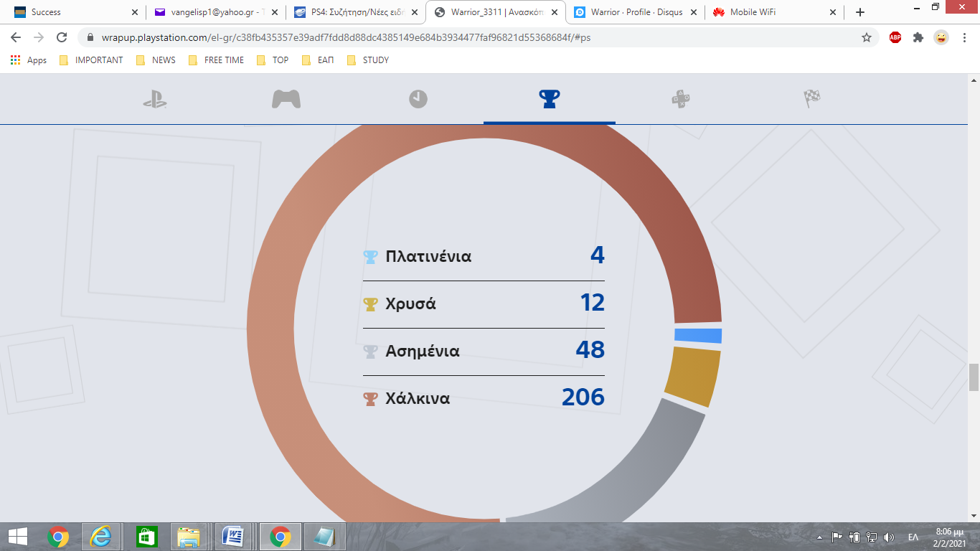Screen dimensions: 980x551
Task: Select the trophy section icon
Action: [550, 99]
